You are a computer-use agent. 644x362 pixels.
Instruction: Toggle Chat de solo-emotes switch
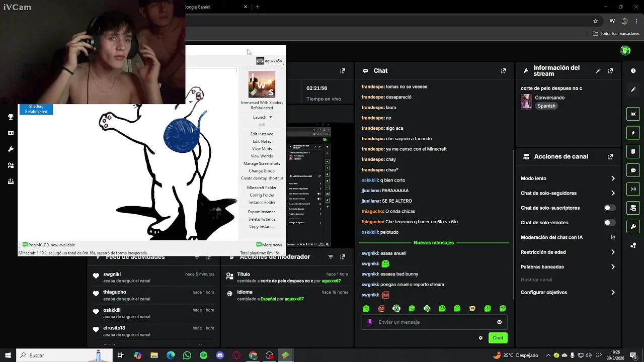(x=609, y=222)
